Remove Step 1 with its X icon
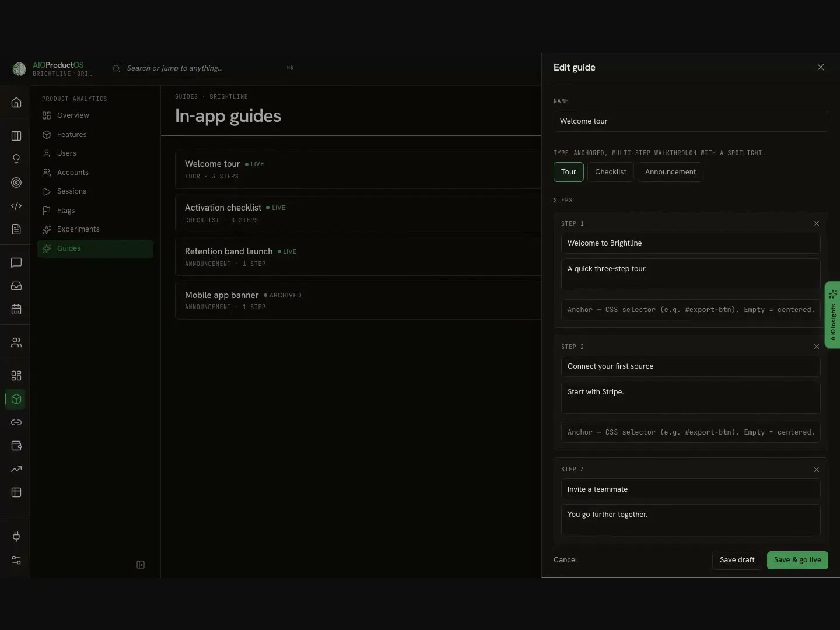The height and width of the screenshot is (630, 840). click(817, 223)
